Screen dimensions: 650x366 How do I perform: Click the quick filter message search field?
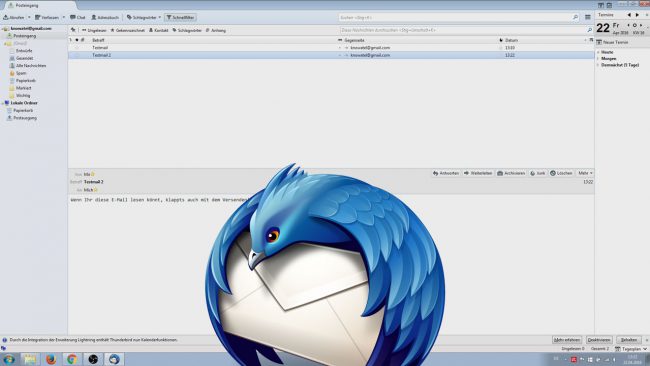(x=466, y=30)
